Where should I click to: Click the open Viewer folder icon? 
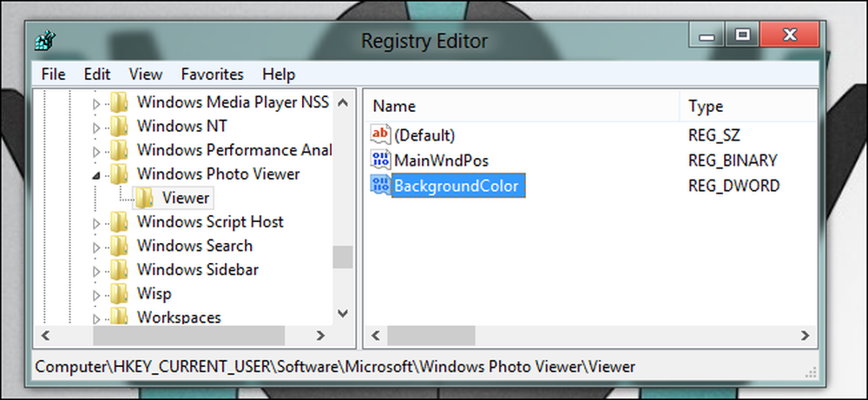point(144,198)
